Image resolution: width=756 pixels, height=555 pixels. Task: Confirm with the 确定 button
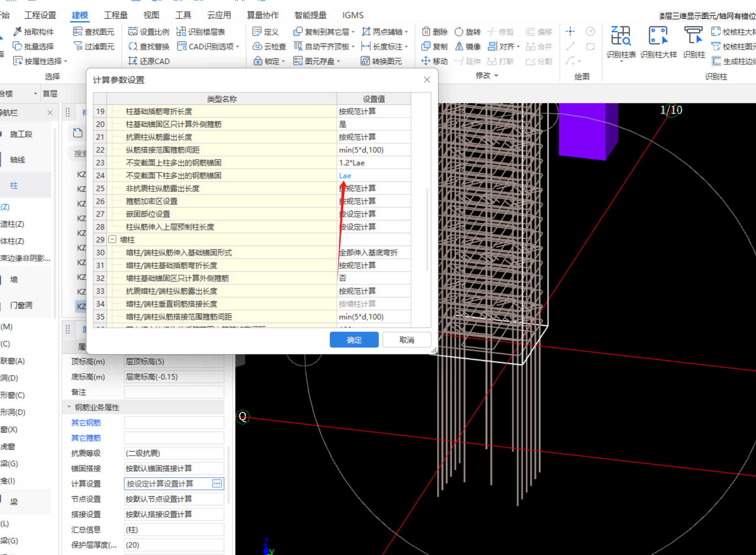(354, 340)
